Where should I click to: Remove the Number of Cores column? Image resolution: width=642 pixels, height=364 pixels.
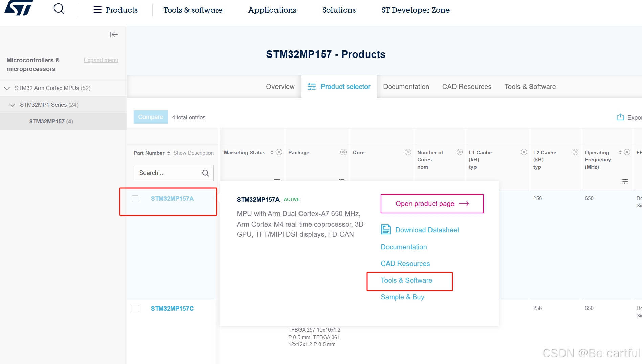click(460, 152)
